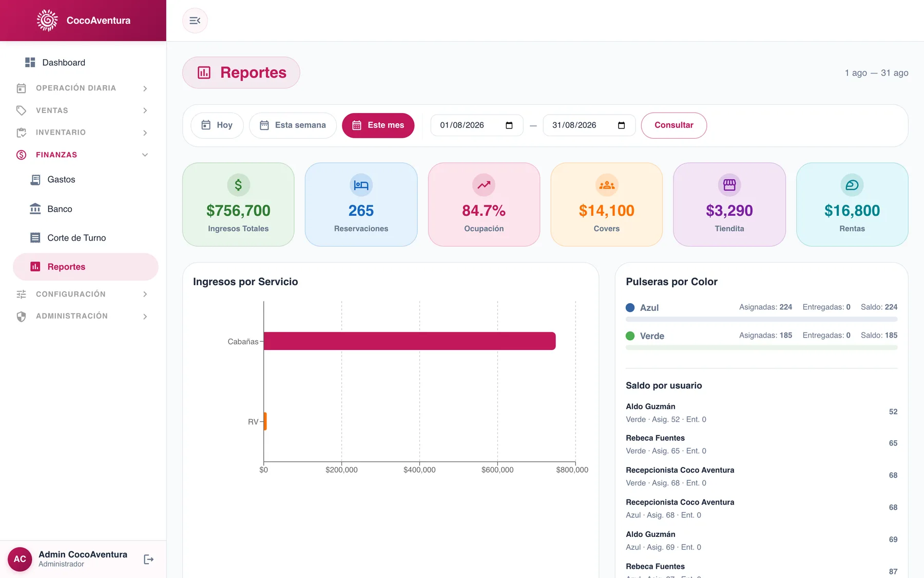Click the CocoAventura sun logo
Viewport: 924px width, 578px height.
47,21
